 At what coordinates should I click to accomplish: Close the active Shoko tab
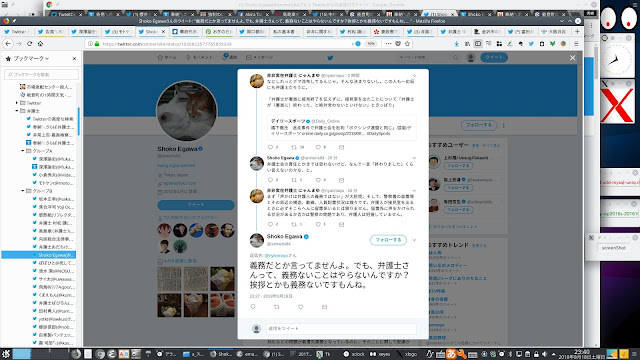163,31
